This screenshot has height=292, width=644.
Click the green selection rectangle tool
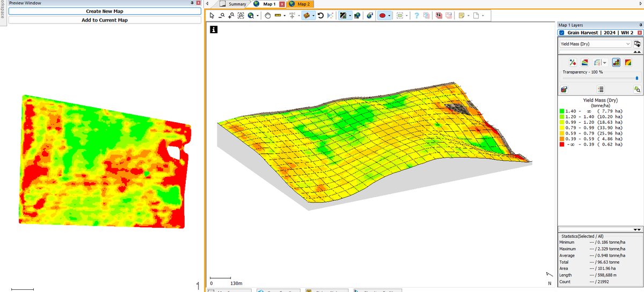400,16
